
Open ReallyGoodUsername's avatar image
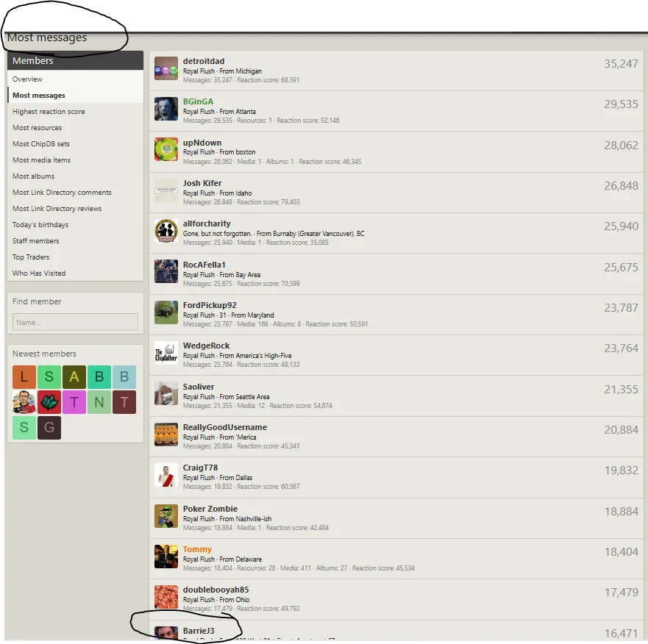[166, 434]
